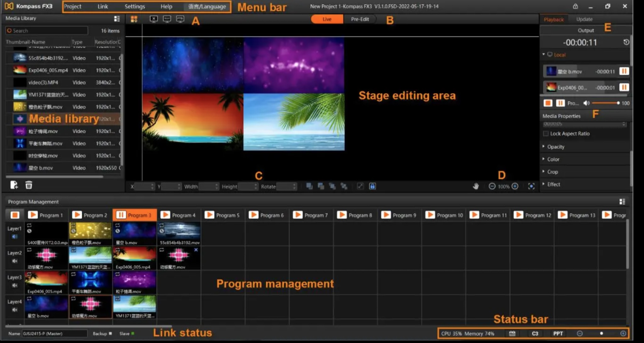
Task: Click the FTB screen icon
Action: [x=180, y=19]
